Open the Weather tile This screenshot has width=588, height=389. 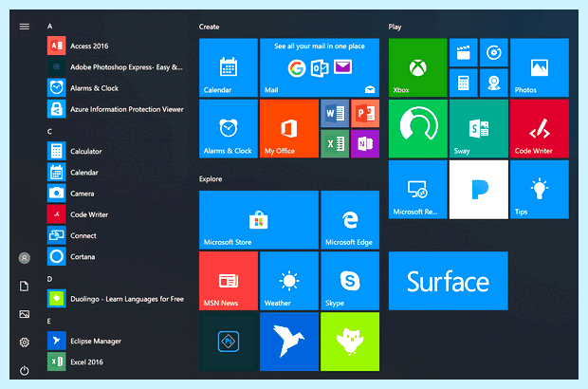pyautogui.click(x=289, y=281)
